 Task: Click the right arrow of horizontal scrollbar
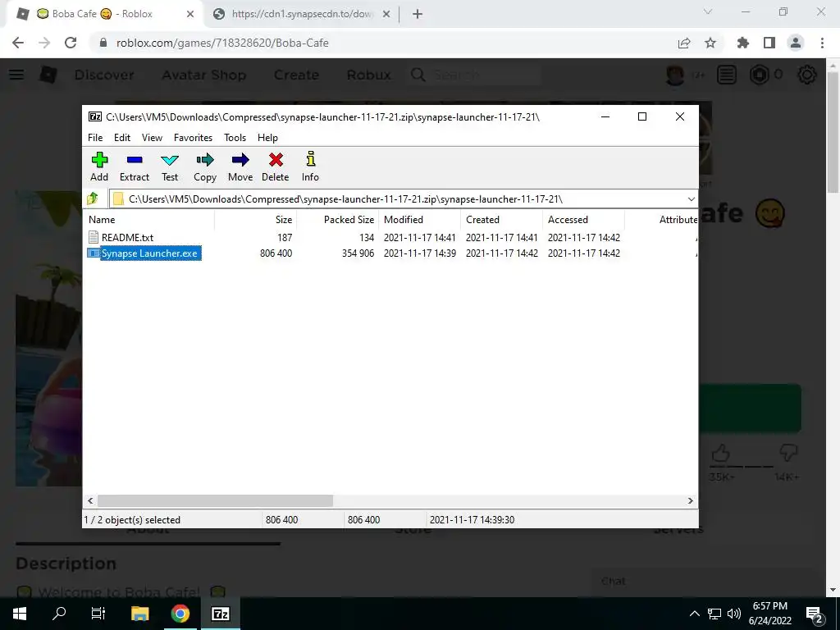pos(691,501)
